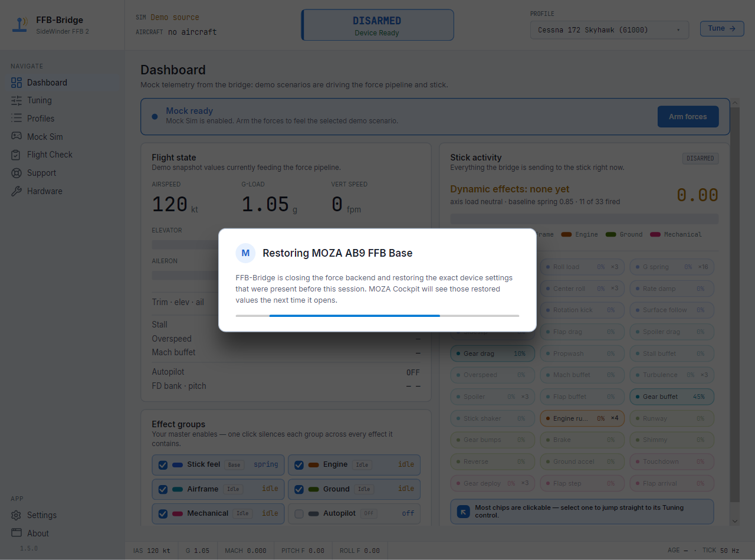Click the Overspeed effect chip
The image size is (755, 560).
click(x=493, y=375)
